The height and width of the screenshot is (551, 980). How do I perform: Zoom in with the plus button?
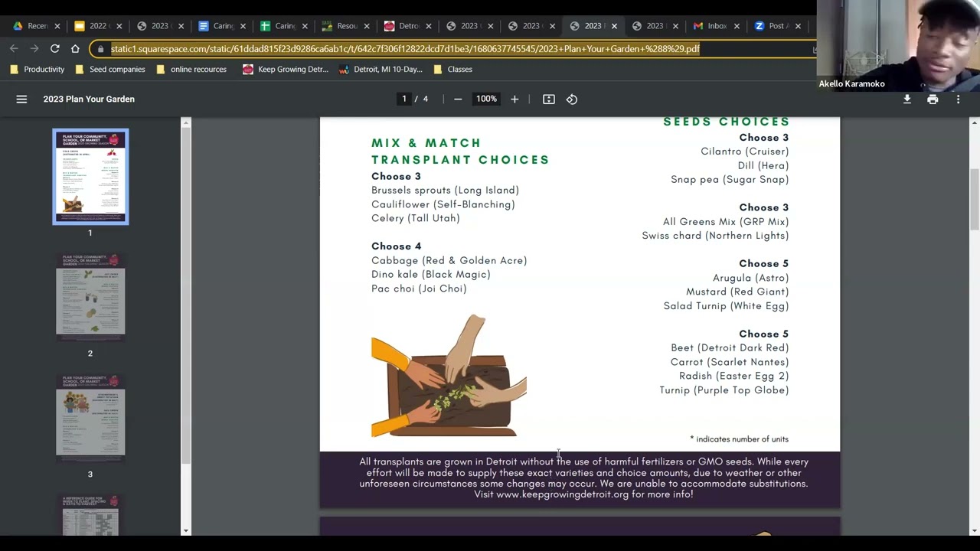(x=514, y=99)
